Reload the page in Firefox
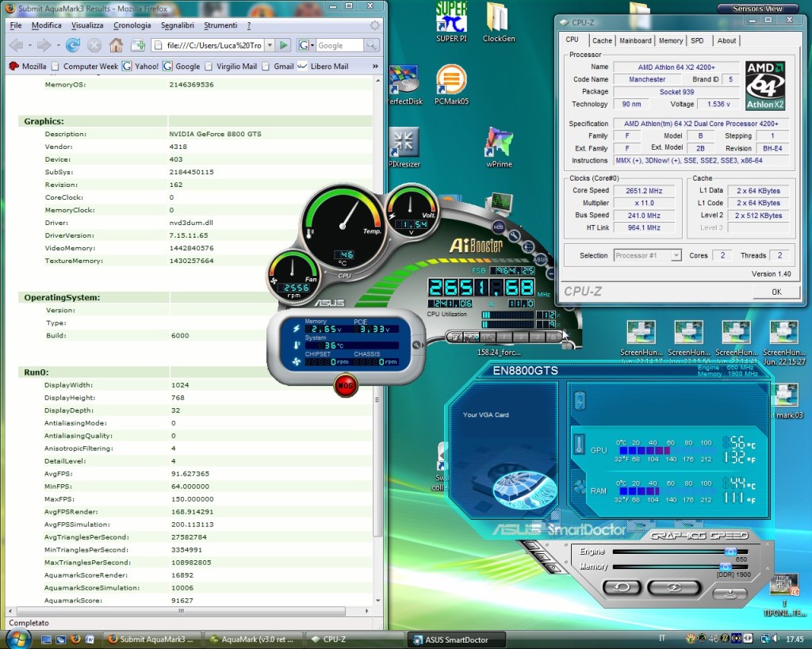The width and height of the screenshot is (812, 649). pyautogui.click(x=72, y=45)
